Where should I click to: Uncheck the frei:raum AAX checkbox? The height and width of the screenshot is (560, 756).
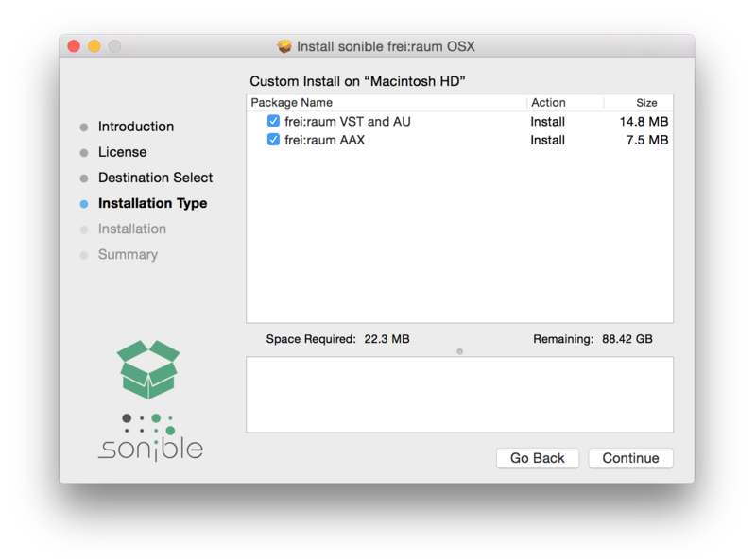point(273,140)
